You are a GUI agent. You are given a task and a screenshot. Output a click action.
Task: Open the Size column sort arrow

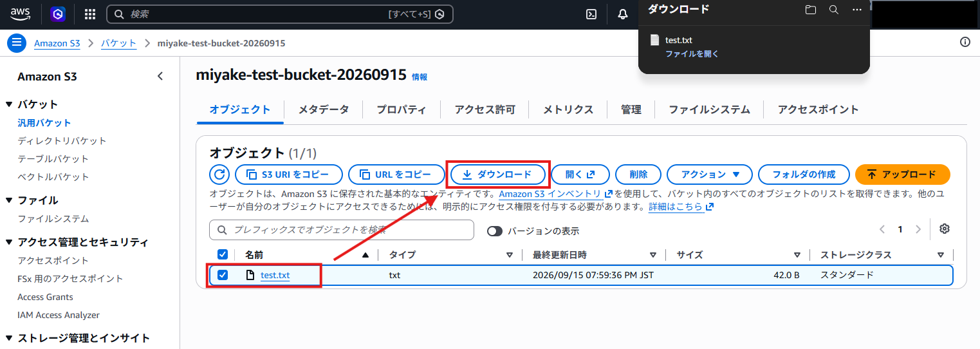[797, 255]
